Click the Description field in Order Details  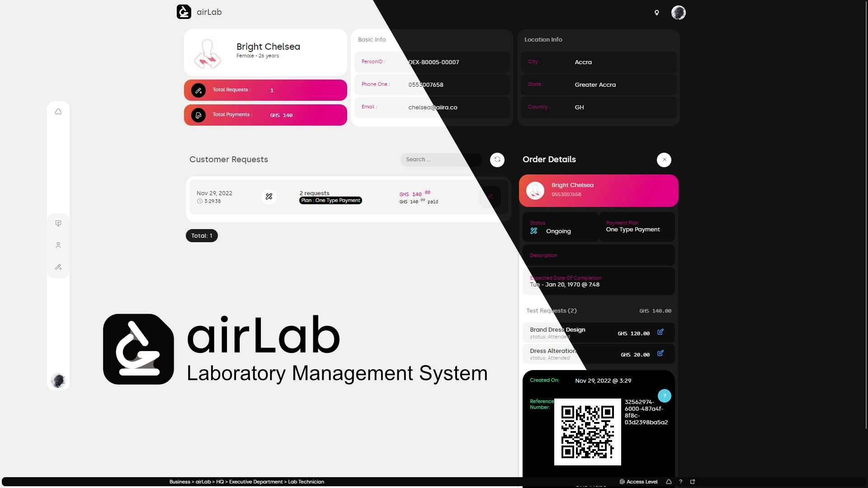[599, 255]
